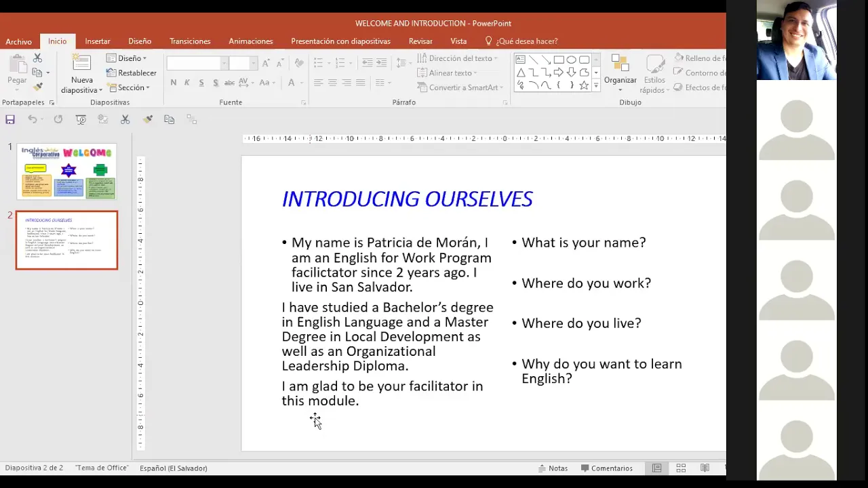Toggle Italic (K) formatting
Screen dimensions: 868x488
coord(187,83)
